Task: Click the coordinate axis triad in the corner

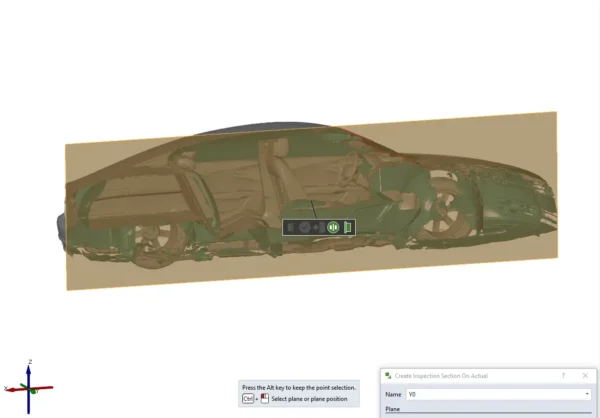Action: [x=29, y=387]
